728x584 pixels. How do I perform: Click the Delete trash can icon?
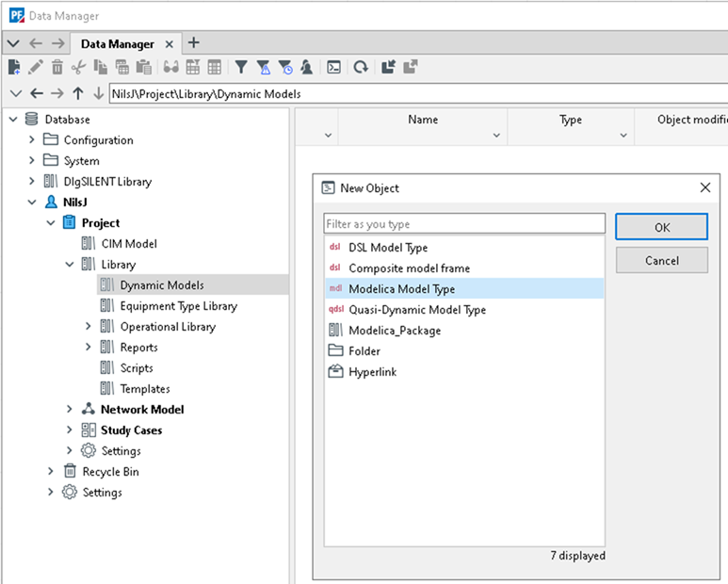click(x=57, y=67)
